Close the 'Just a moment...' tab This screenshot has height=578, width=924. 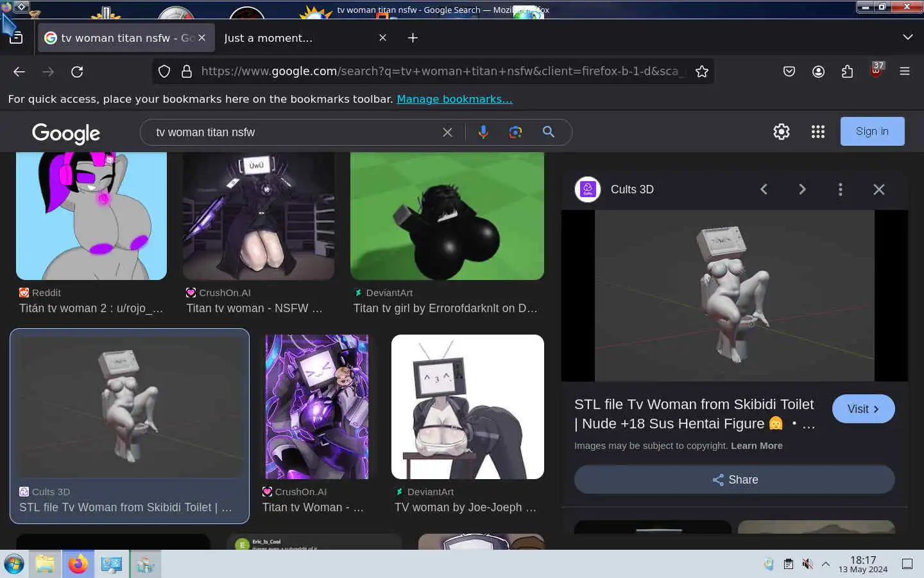382,38
